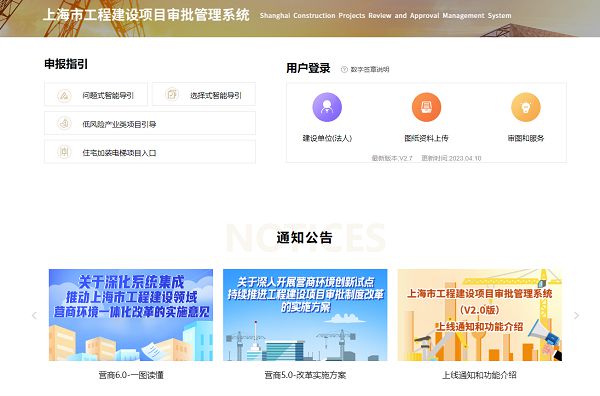Image resolution: width=600 pixels, height=396 pixels.
Task: Open the 数字签章说明 help link
Action: point(370,69)
